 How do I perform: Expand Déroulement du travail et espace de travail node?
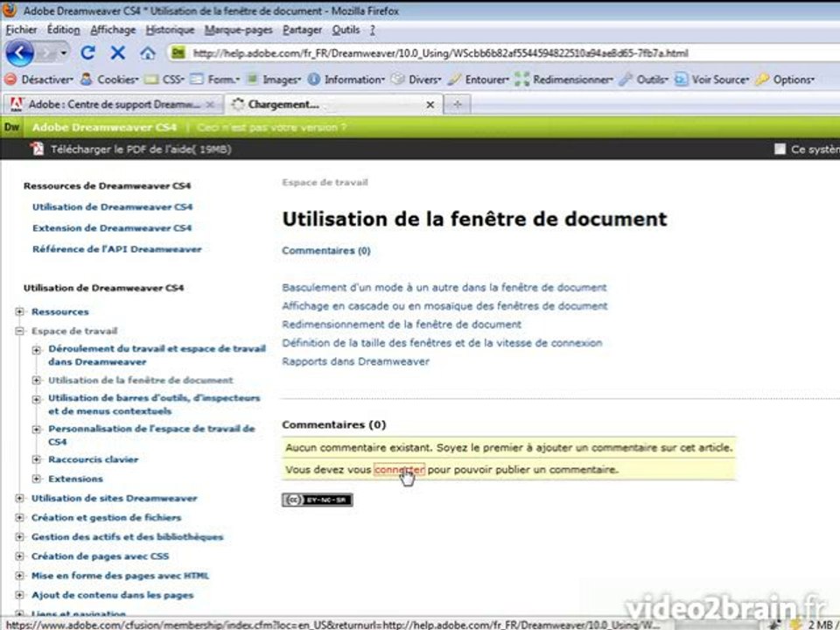(37, 350)
